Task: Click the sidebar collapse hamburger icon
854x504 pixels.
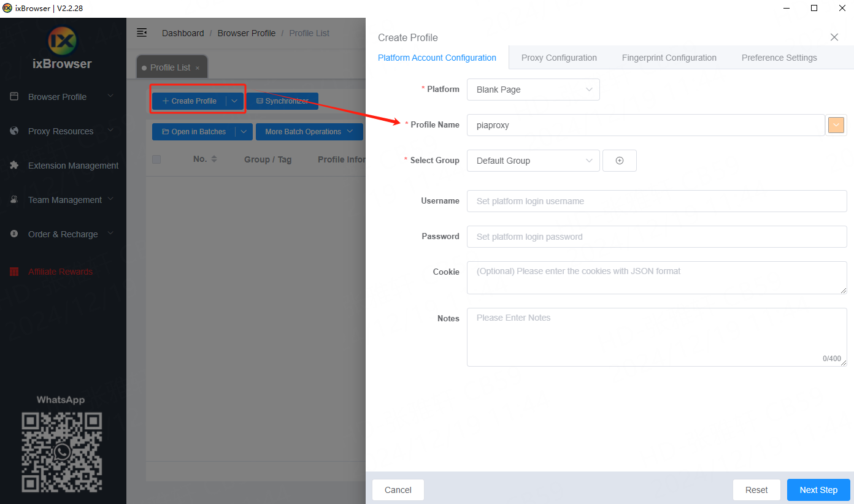Action: 142,32
